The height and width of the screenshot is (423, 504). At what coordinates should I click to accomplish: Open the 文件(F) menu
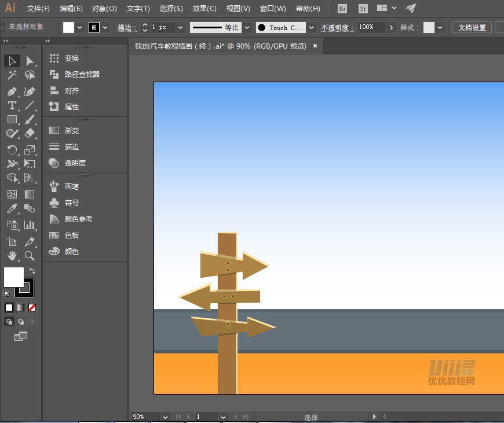pyautogui.click(x=38, y=9)
